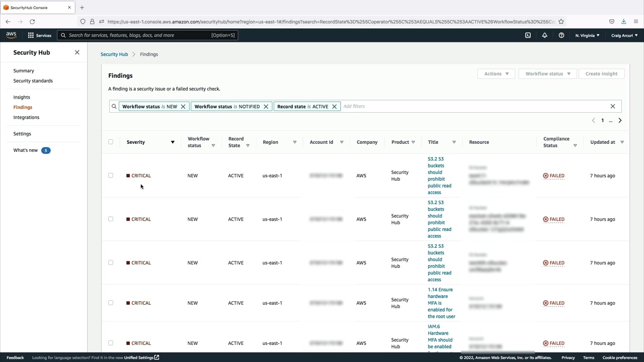Go to next page of findings
This screenshot has height=362, width=644.
(620, 121)
